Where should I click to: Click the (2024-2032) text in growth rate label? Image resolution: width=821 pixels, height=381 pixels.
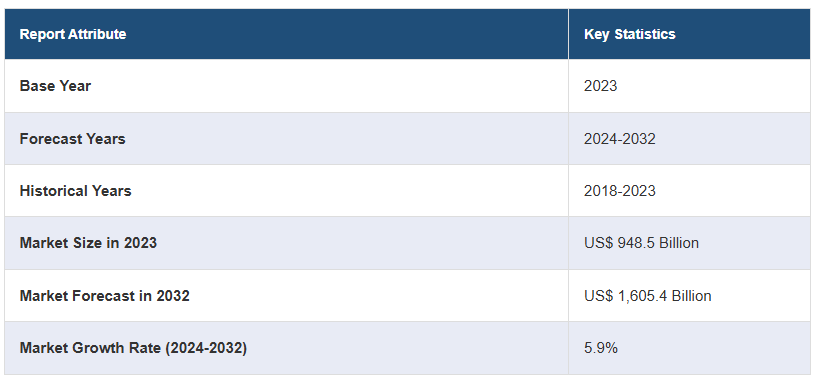tap(206, 348)
